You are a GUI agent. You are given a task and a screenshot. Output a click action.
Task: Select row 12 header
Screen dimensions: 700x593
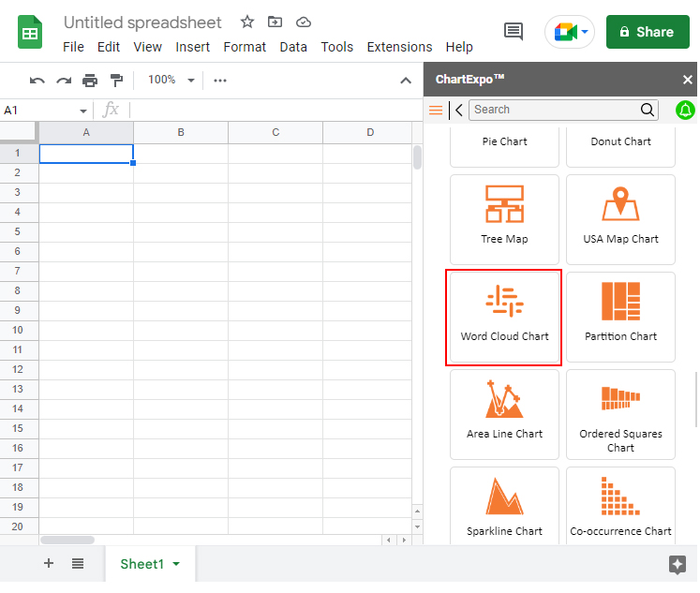(19, 369)
